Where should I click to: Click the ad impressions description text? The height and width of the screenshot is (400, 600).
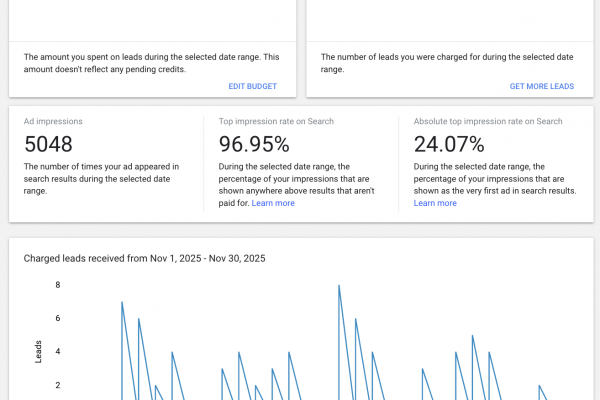coord(100,178)
